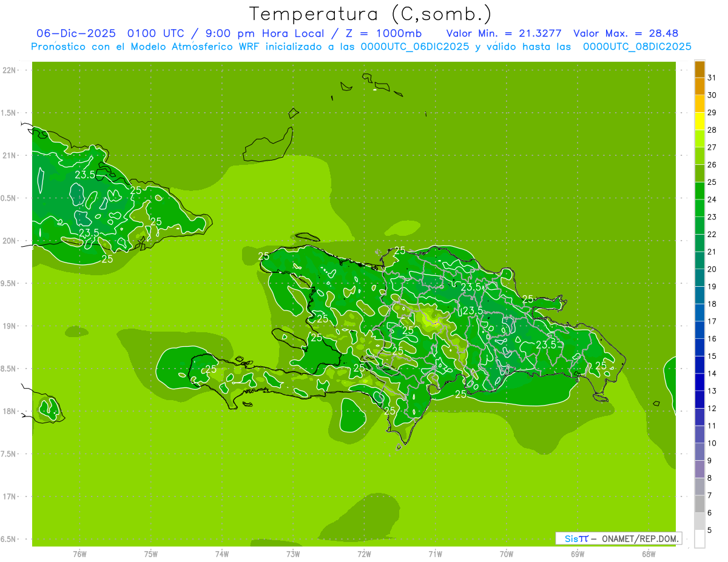Click the '20N' latitude axis label
This screenshot has height=562, width=728.
pyautogui.click(x=9, y=241)
